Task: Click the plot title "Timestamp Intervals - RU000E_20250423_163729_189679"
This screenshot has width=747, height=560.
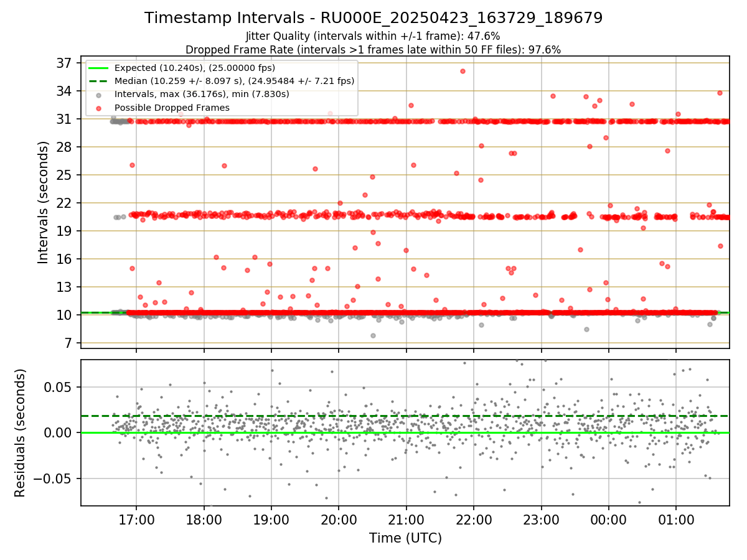Action: tap(374, 18)
